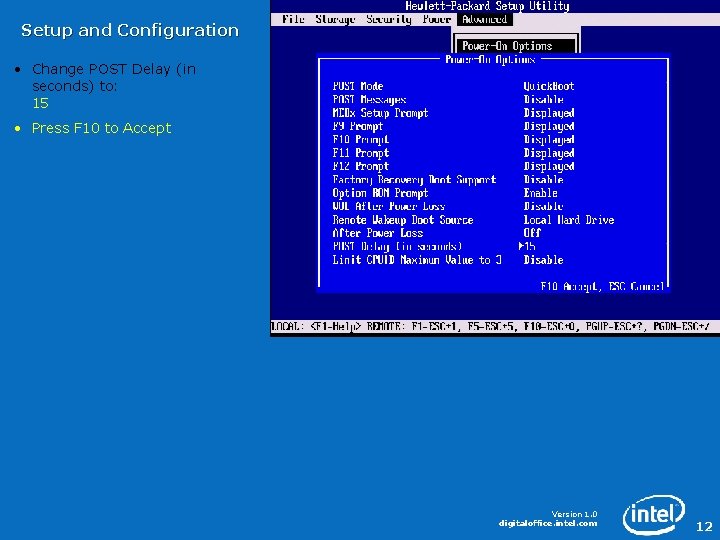This screenshot has width=720, height=540.
Task: Change Remote Wakeup Boot Source Local Hard Drive
Action: 568,219
